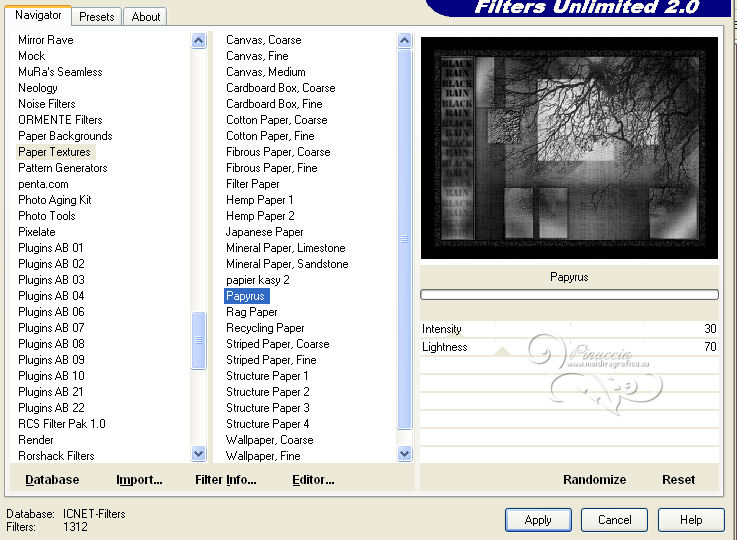Select the Paper Textures category
This screenshot has width=737, height=540.
55,152
